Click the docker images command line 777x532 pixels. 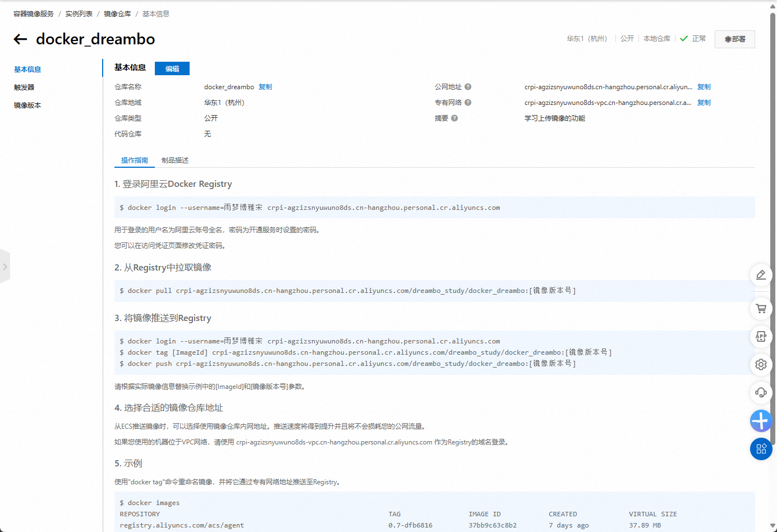click(150, 503)
